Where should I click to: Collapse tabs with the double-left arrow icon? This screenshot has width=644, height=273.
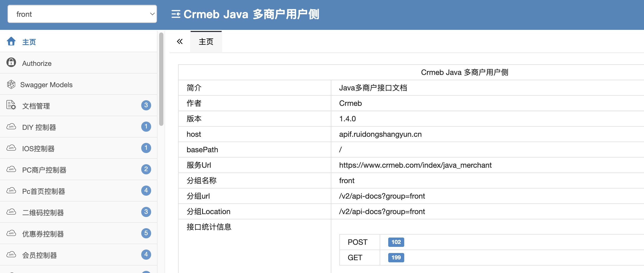point(180,41)
